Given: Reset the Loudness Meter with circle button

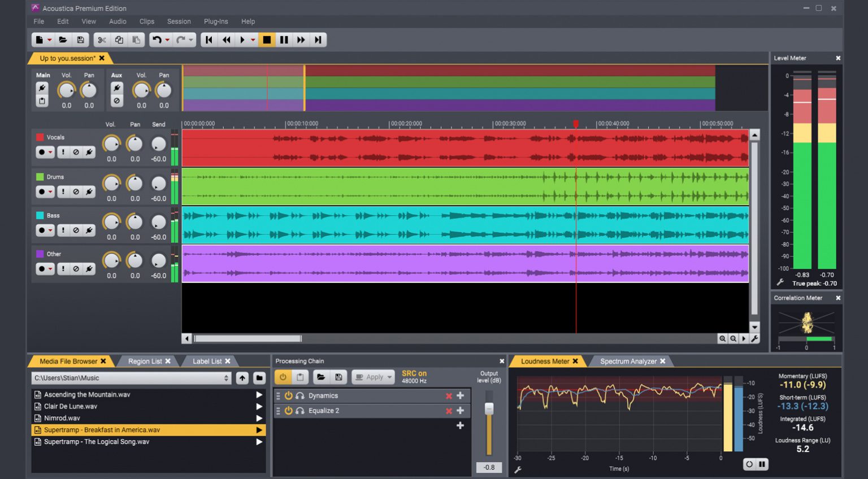Looking at the screenshot, I should coord(749,464).
